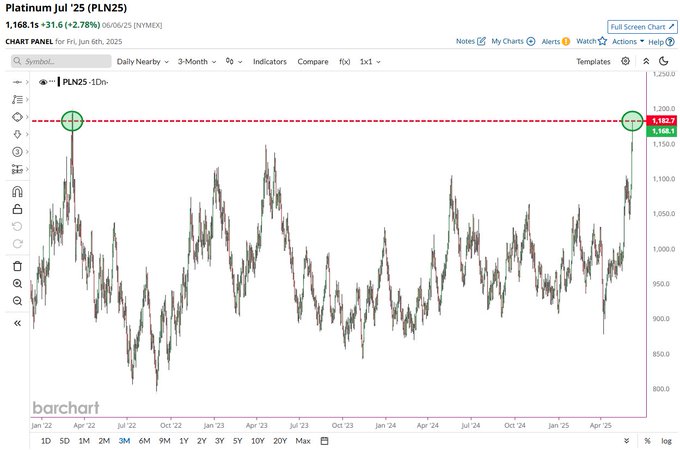Toggle the magnet snap mode

pos(17,192)
